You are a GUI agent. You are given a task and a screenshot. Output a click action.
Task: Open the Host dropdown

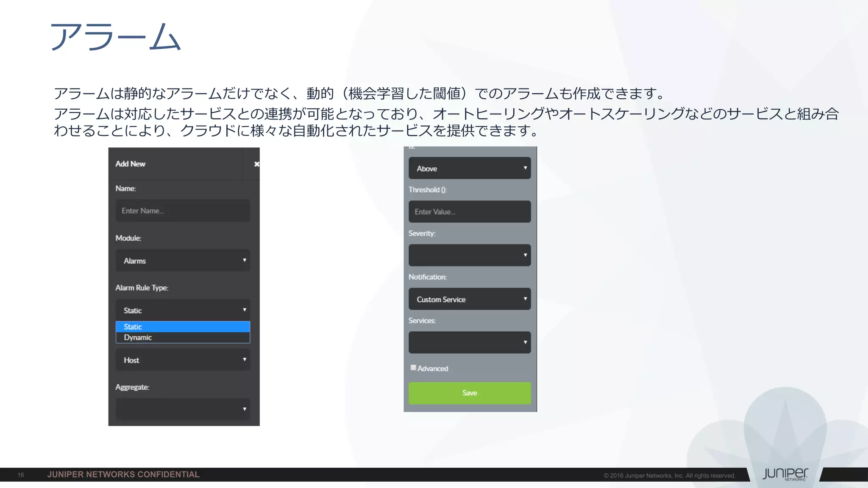click(183, 360)
